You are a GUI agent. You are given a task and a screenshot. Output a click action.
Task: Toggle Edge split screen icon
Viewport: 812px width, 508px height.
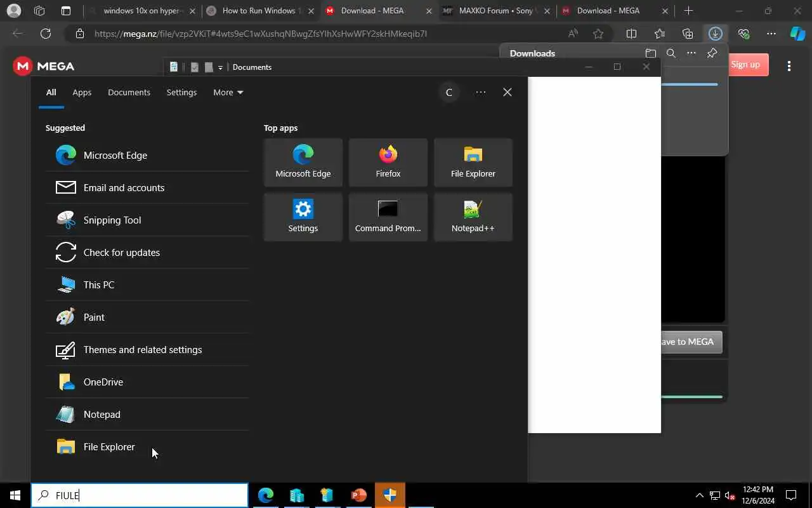pos(631,34)
